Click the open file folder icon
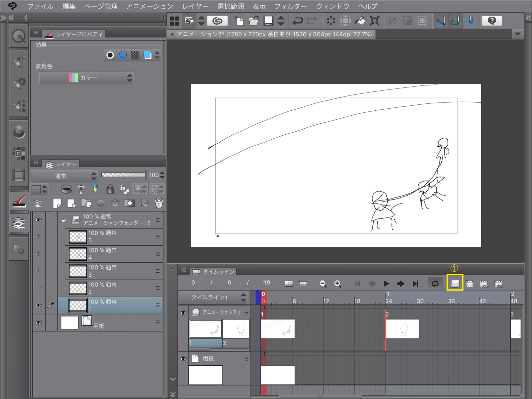Image resolution: width=532 pixels, height=399 pixels. pos(254,21)
